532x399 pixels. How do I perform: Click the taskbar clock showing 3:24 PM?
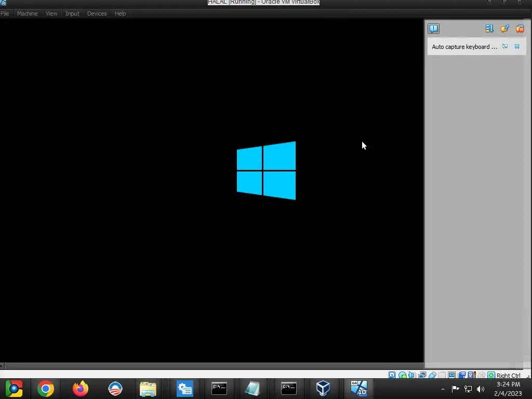pos(508,389)
